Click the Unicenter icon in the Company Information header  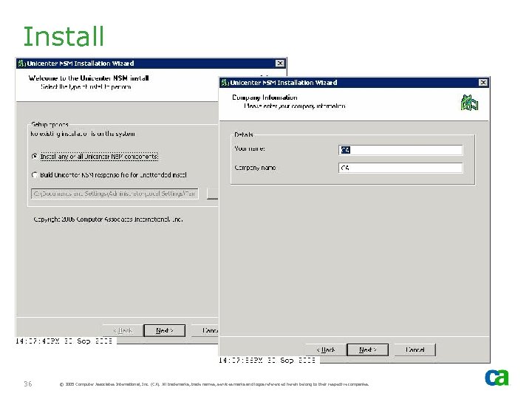(470, 103)
